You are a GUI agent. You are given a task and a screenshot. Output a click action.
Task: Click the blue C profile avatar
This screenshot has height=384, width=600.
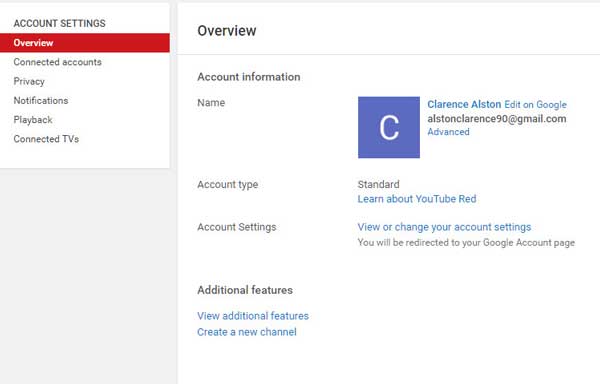pos(389,127)
